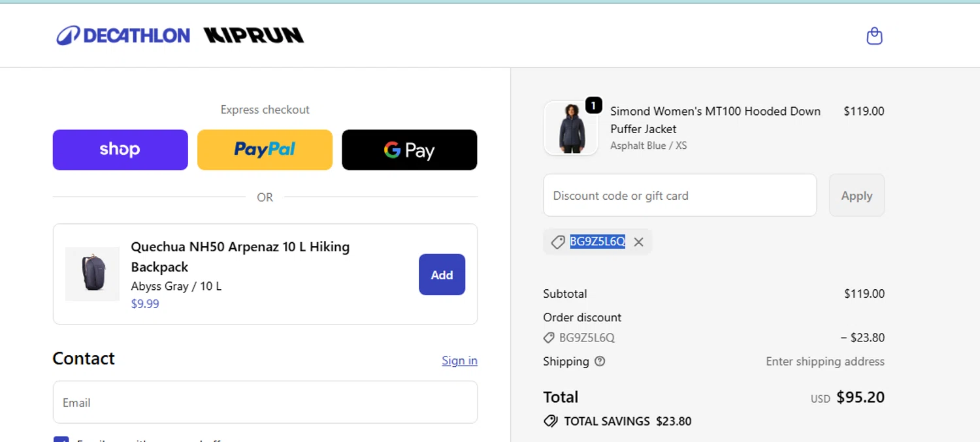Pay with PayPal button
The image size is (980, 442).
pyautogui.click(x=265, y=150)
